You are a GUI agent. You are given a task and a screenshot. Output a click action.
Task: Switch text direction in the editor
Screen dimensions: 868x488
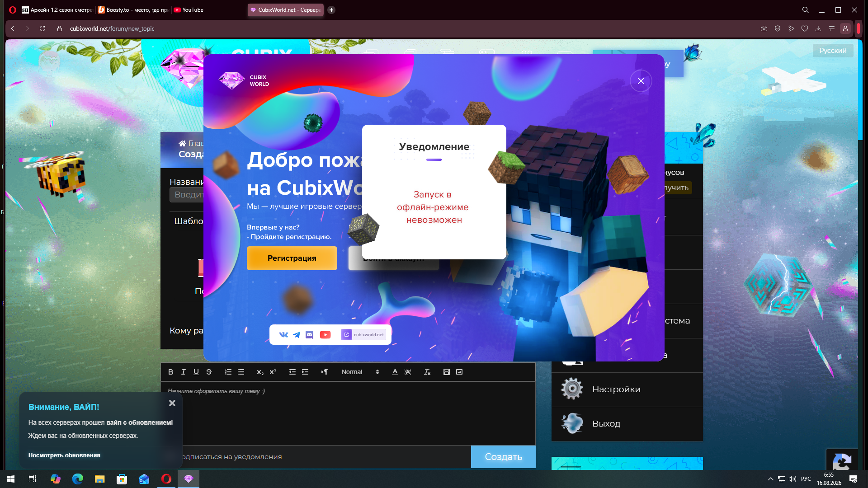pyautogui.click(x=325, y=372)
